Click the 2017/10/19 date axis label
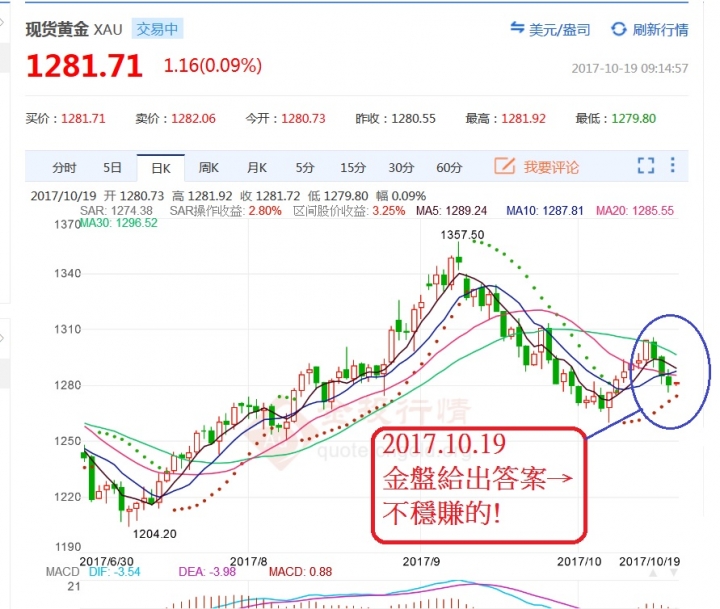720x609 pixels. tap(649, 562)
